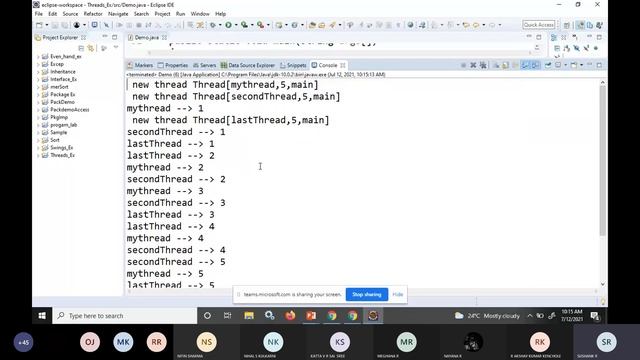Viewport: 640px width, 360px height.
Task: Click the Firefox icon in the taskbar
Action: click(290, 316)
